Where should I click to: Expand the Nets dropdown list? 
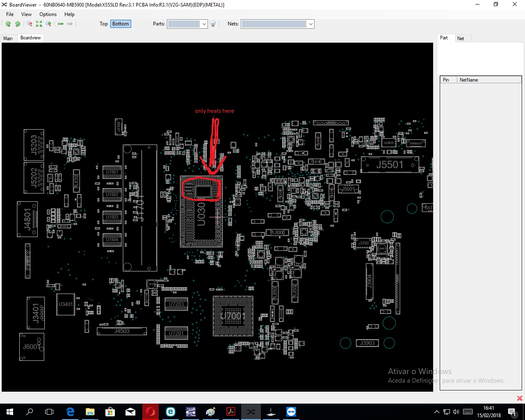pos(310,24)
